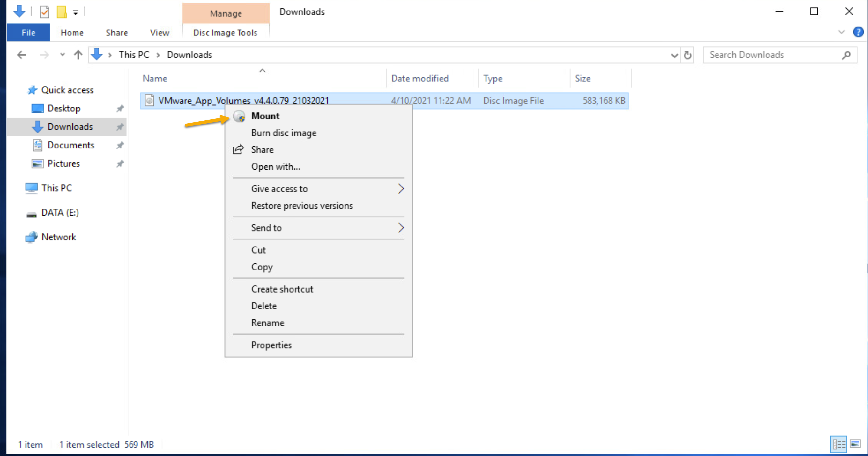Click the pin icon beside Pictures

[120, 164]
